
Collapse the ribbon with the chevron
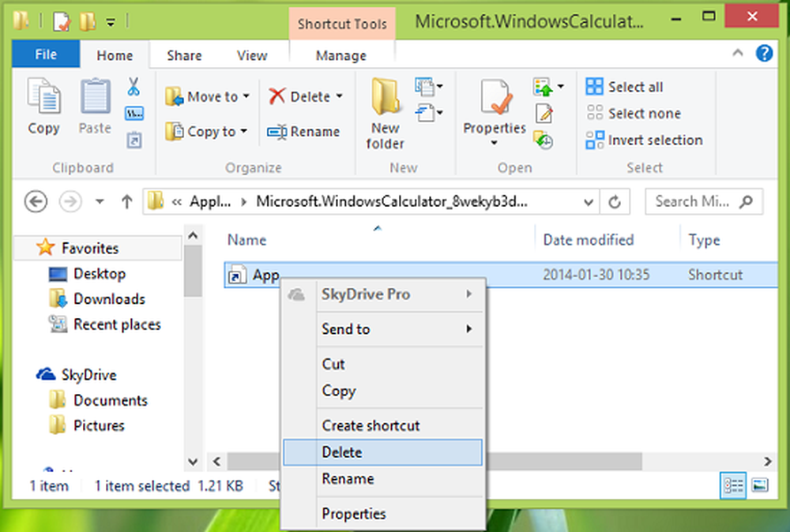[738, 52]
